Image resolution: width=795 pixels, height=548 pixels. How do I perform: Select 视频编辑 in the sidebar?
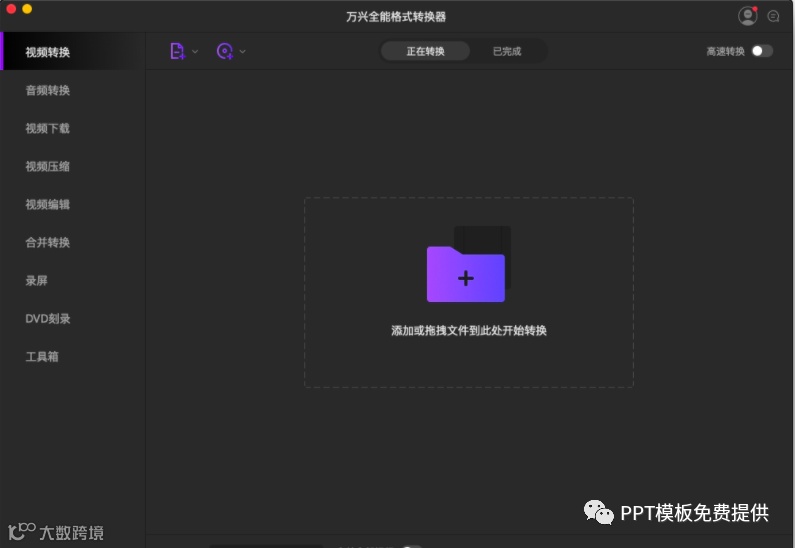(x=48, y=204)
